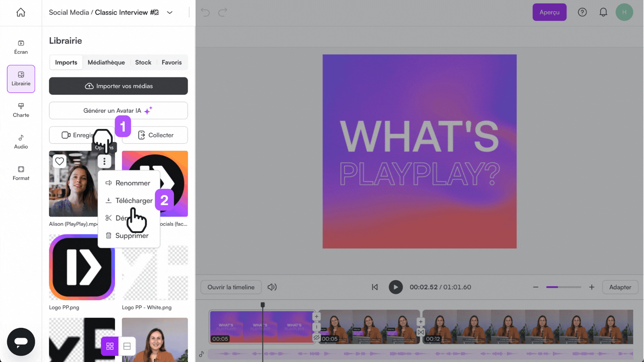This screenshot has height=362, width=644.
Task: Open the project title dropdown chevron
Action: pyautogui.click(x=170, y=12)
